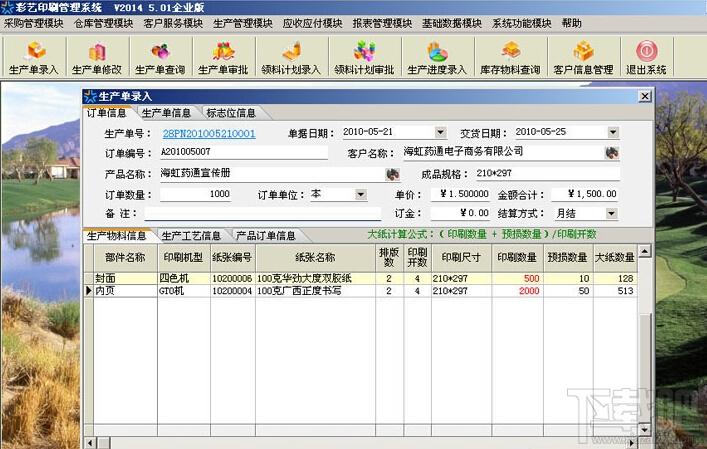Screen dimensions: 707x449
Task: Open 库存物料查询 toolbar icon
Action: pyautogui.click(x=510, y=57)
